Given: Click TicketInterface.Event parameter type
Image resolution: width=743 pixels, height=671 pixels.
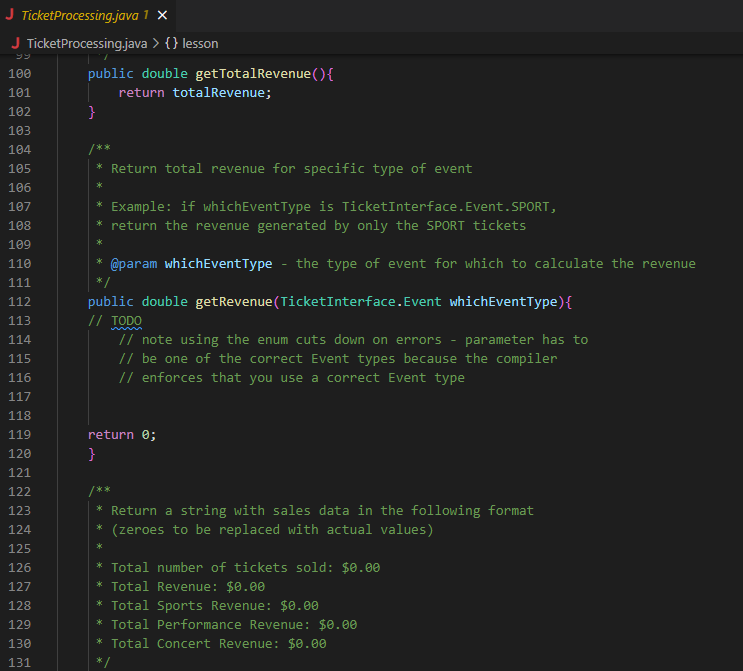Looking at the screenshot, I should (361, 302).
